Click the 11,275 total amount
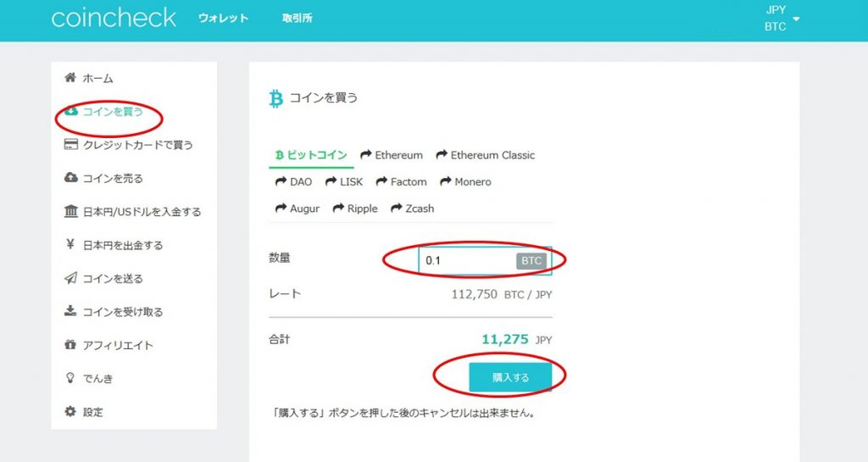Screen dimensions: 868x462 505,339
